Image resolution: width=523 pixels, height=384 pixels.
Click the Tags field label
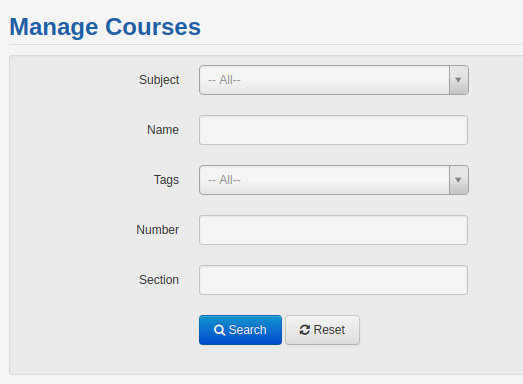coord(166,180)
